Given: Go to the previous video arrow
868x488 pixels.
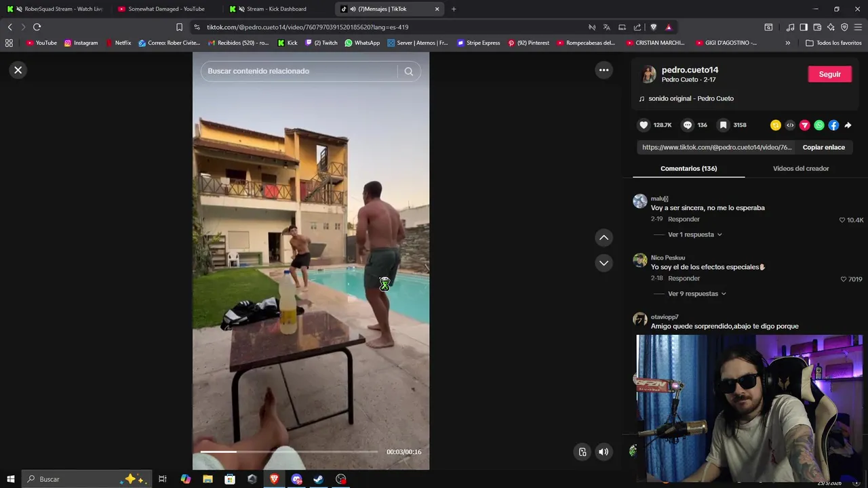Looking at the screenshot, I should (604, 237).
